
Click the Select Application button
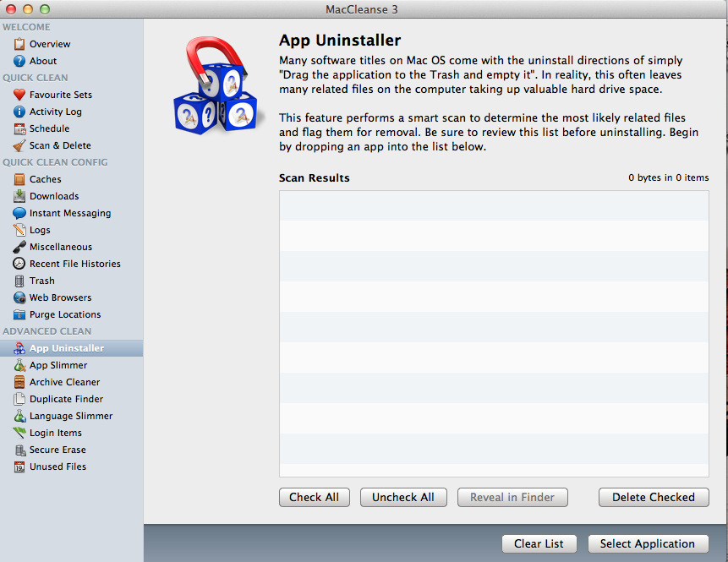(x=647, y=543)
